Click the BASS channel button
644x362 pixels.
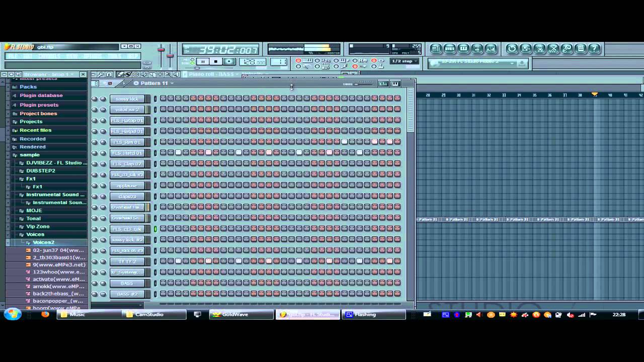click(x=127, y=283)
